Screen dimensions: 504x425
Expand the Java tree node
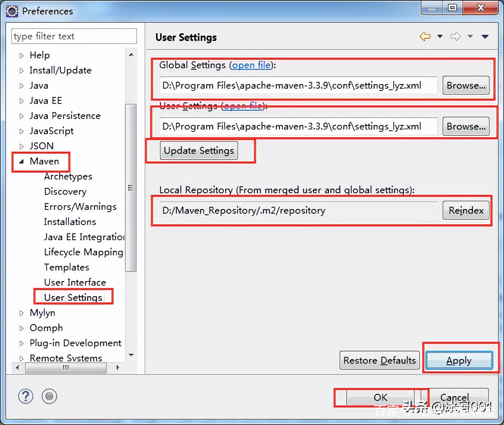point(22,86)
